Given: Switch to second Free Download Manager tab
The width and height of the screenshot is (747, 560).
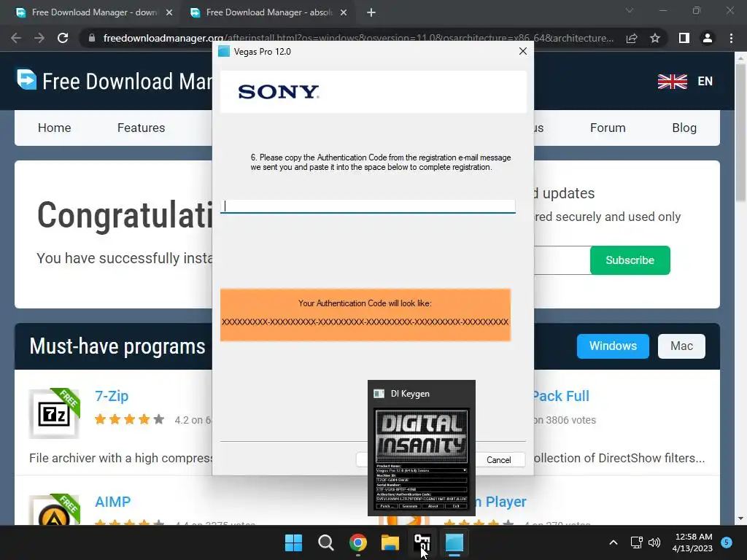Looking at the screenshot, I should coord(267,12).
